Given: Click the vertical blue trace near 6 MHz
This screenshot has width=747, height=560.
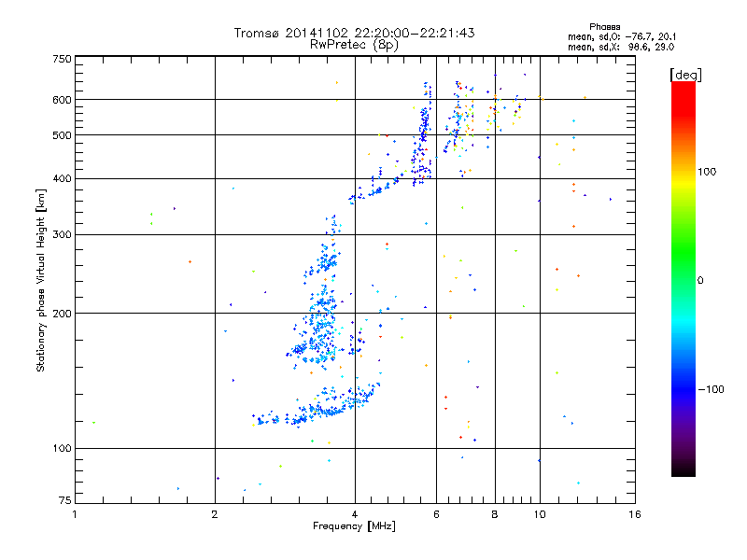Looking at the screenshot, I should (423, 133).
